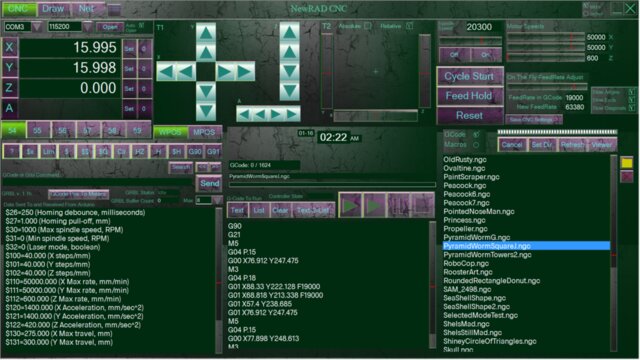640x360 pixels.
Task: Click the Feed Hold button
Action: 469,96
